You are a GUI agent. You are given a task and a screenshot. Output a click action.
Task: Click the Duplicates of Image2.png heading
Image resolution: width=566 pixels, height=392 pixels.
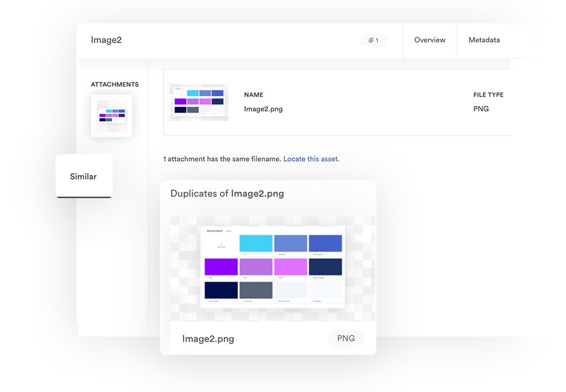pos(227,194)
